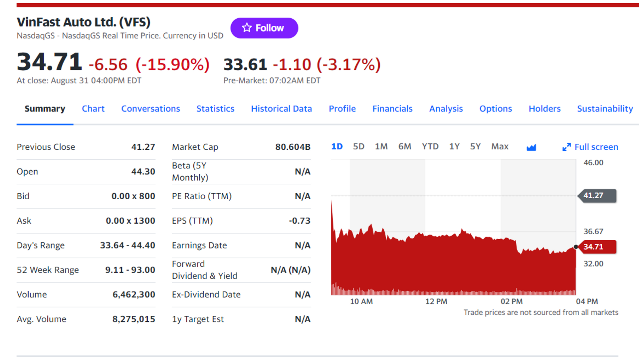This screenshot has height=364, width=639.
Task: Click the -1.10 (-3.17%) pre-market change
Action: tap(326, 64)
